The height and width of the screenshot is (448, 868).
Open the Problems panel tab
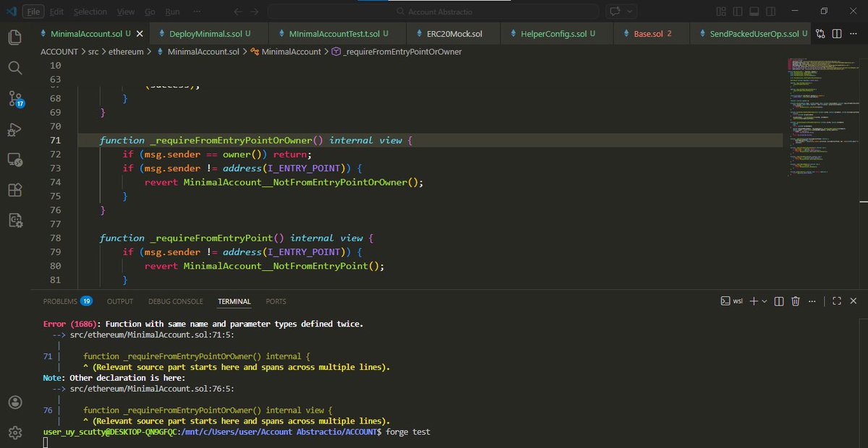tap(67, 301)
